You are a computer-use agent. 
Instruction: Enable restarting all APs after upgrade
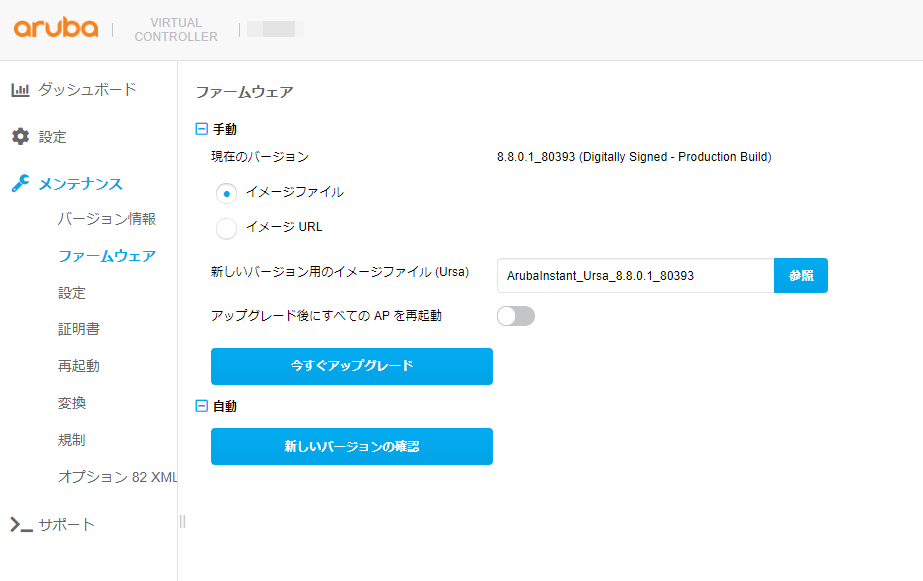pos(516,314)
